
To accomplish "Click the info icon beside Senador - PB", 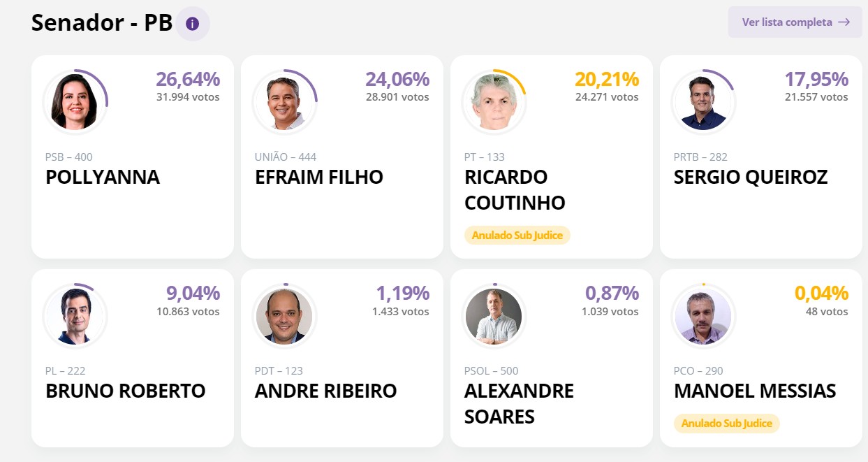I will click(x=192, y=24).
